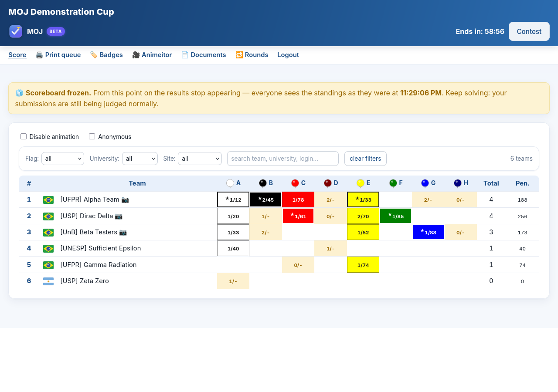Click the yellow balloon for problem E
The width and height of the screenshot is (558, 392).
(x=361, y=183)
